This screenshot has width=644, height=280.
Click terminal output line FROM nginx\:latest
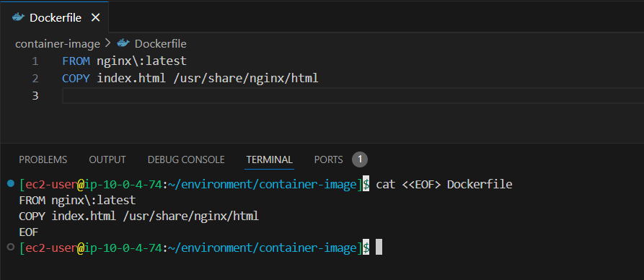tap(77, 200)
